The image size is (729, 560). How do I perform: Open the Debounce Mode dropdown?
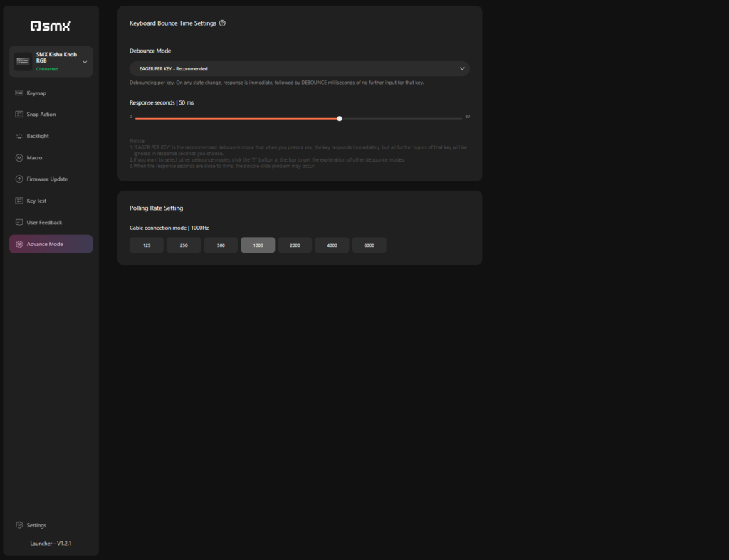coord(299,69)
